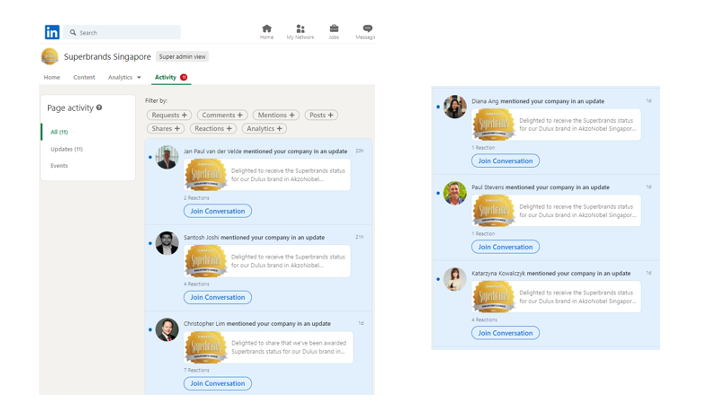Focus the Search input field
The height and width of the screenshot is (405, 720).
122,33
